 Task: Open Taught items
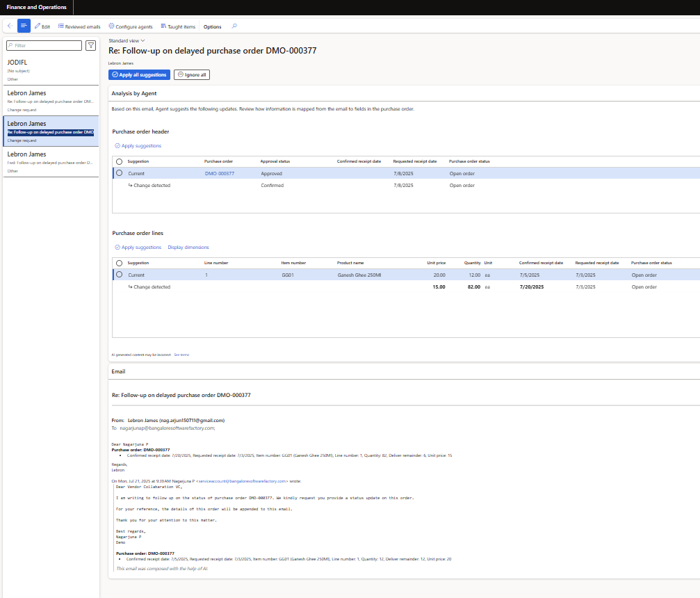click(178, 26)
